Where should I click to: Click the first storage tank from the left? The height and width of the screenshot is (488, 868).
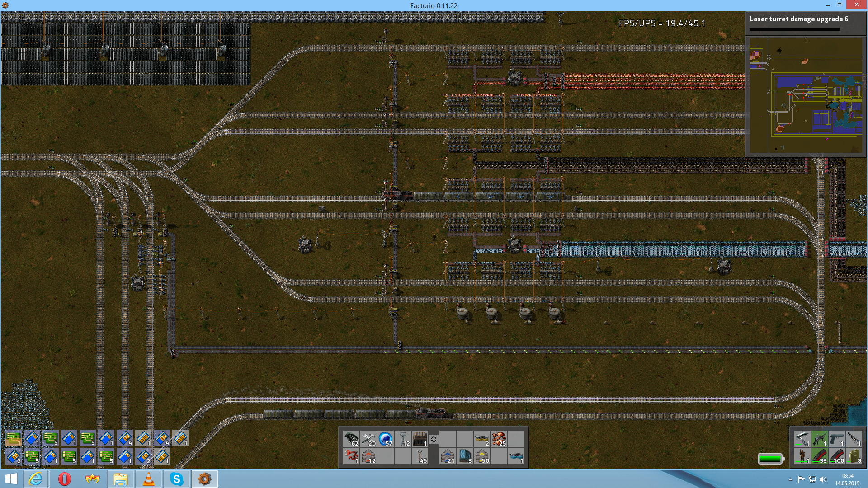tap(462, 312)
